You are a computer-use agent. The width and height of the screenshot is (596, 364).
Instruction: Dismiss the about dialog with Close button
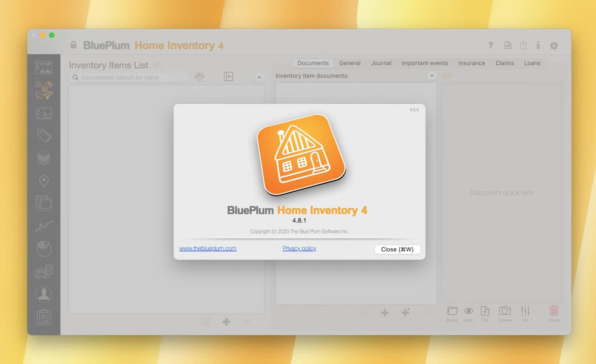click(x=397, y=249)
